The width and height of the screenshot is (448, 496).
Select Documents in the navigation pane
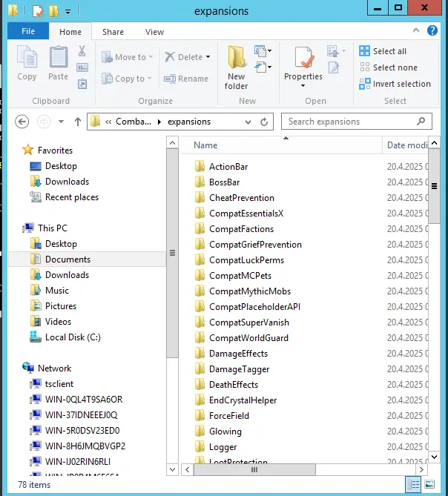coord(88,259)
